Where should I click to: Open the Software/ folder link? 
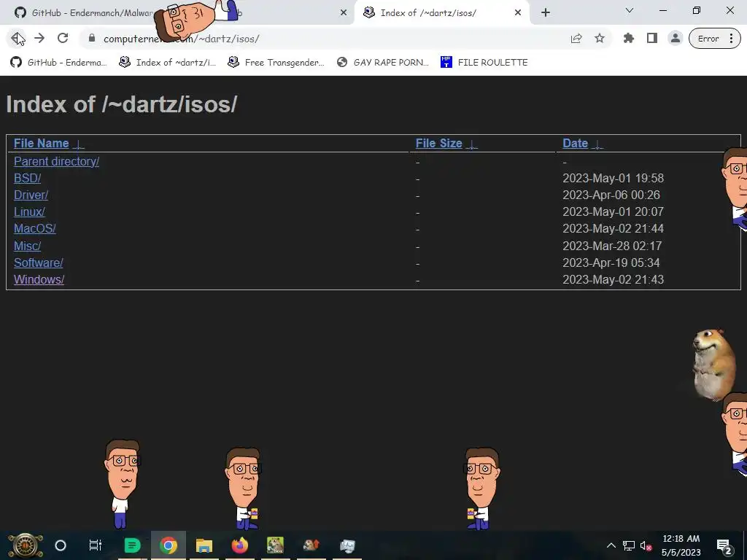[x=38, y=262]
